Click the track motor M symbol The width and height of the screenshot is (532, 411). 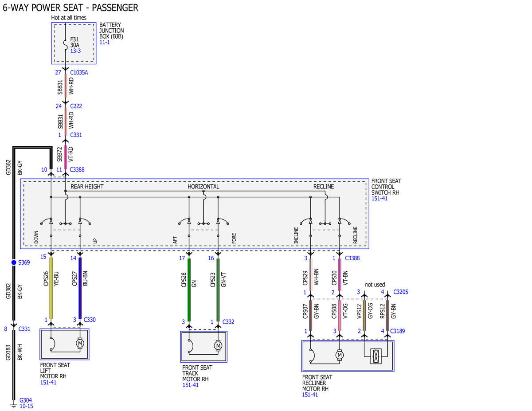tap(218, 345)
